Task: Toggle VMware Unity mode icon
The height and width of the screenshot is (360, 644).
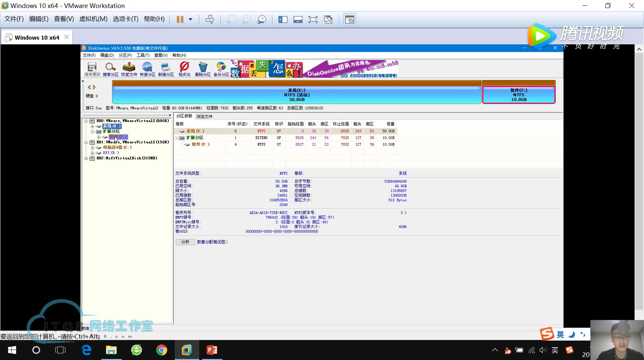Action: [x=328, y=19]
